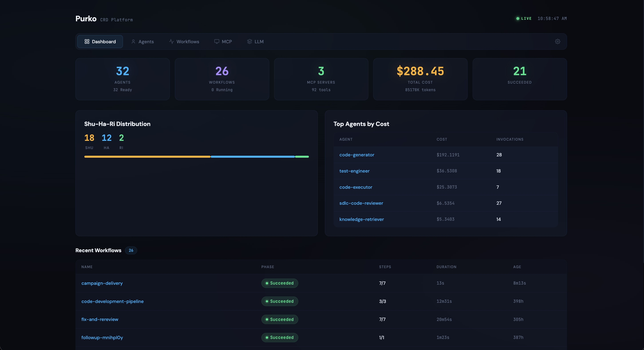Open the campaign-delivery workflow
The height and width of the screenshot is (350, 644).
[102, 283]
